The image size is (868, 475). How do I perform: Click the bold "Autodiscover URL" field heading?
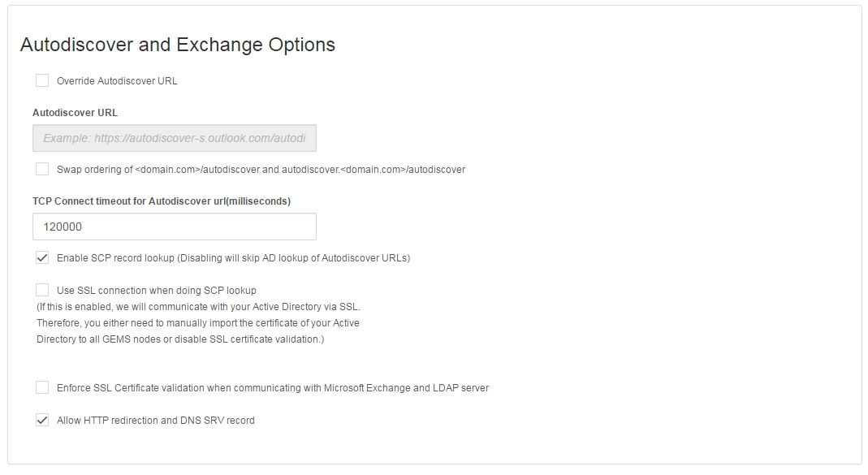click(x=75, y=113)
